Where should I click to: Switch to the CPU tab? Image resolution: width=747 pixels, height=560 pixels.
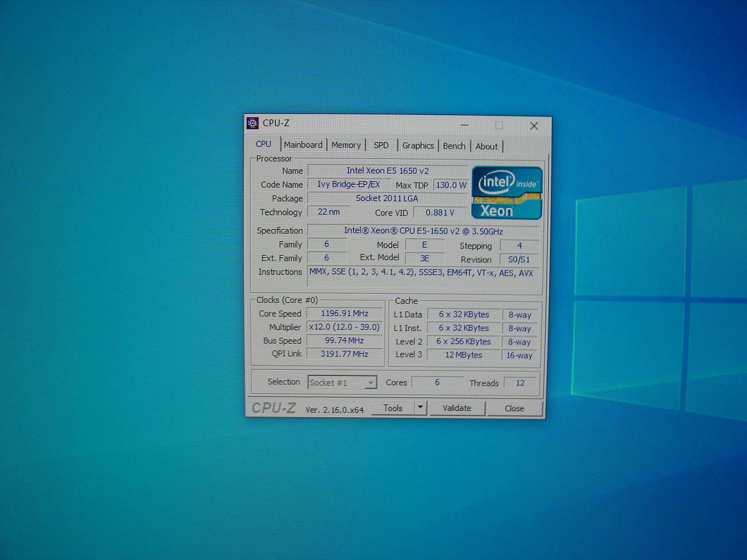tap(263, 144)
